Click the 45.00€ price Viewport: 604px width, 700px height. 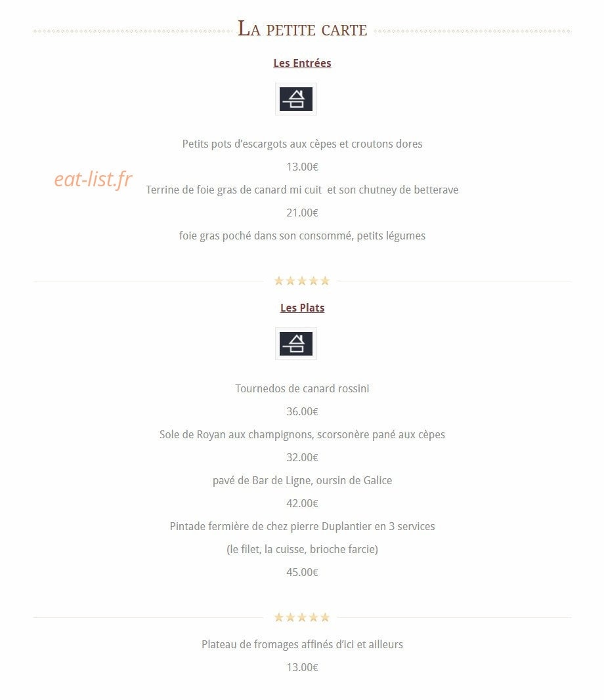[x=302, y=572]
